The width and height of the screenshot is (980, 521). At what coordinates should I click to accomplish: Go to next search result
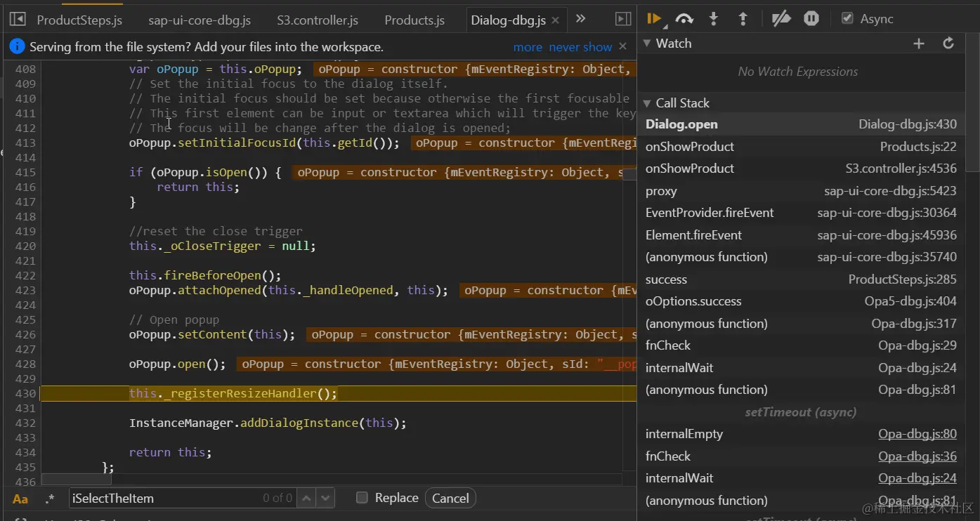coord(325,499)
